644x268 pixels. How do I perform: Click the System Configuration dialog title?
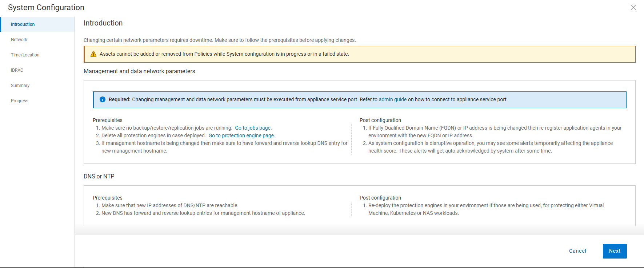pos(46,7)
